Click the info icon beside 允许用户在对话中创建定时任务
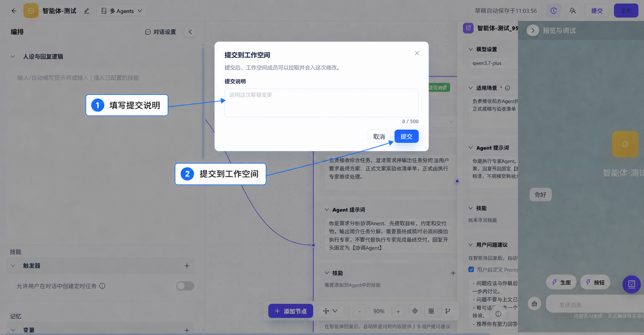 (103, 286)
